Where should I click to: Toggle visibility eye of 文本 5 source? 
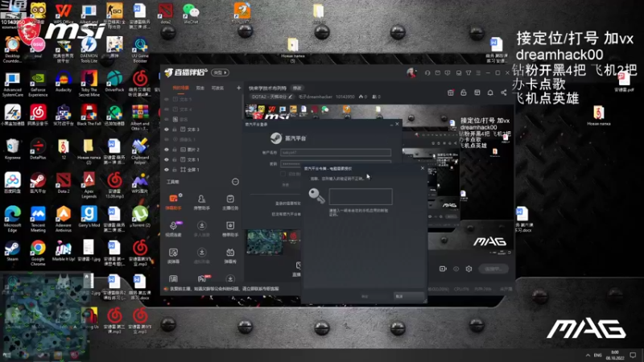(167, 99)
